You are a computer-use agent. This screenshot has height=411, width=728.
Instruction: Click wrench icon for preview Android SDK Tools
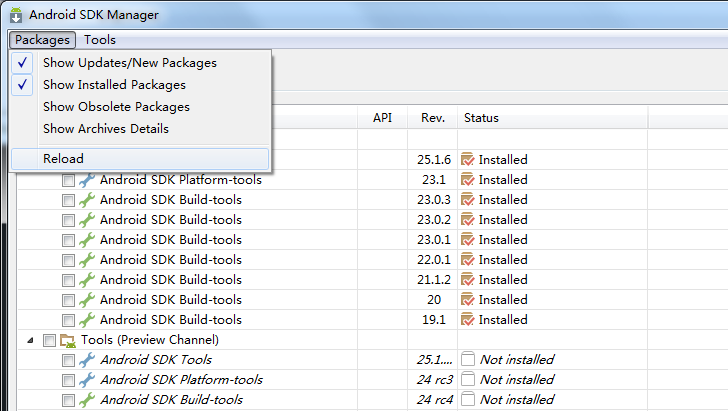click(x=87, y=359)
